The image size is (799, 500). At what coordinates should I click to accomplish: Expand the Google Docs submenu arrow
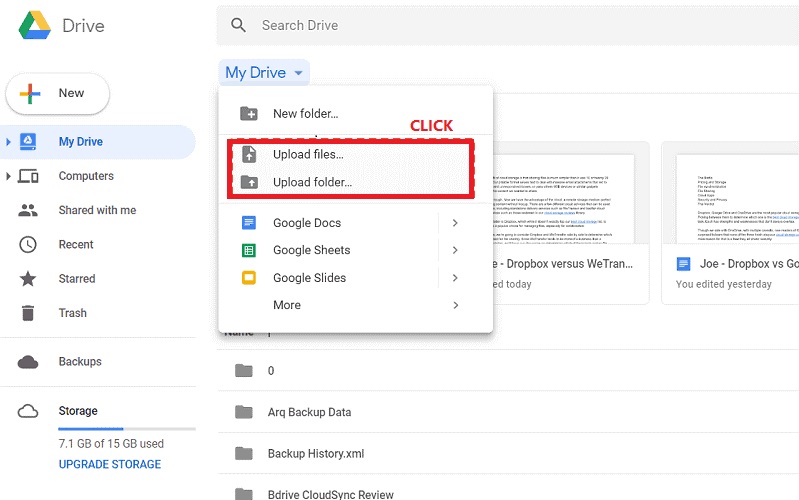455,223
